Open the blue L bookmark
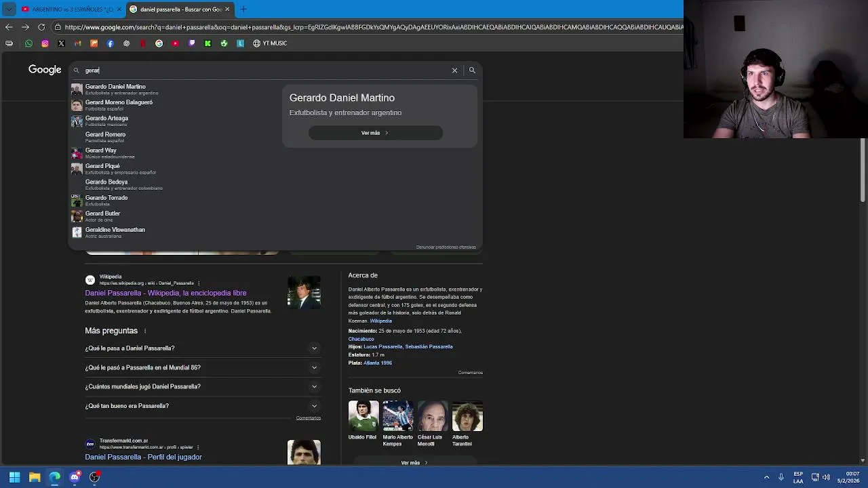868x488 pixels. [240, 43]
